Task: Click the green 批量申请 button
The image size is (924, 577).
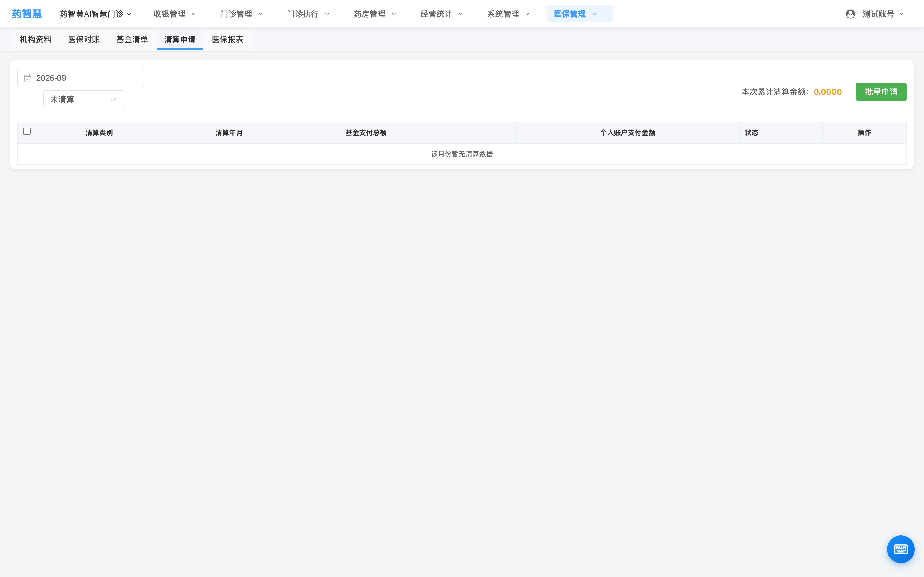Action: click(881, 91)
